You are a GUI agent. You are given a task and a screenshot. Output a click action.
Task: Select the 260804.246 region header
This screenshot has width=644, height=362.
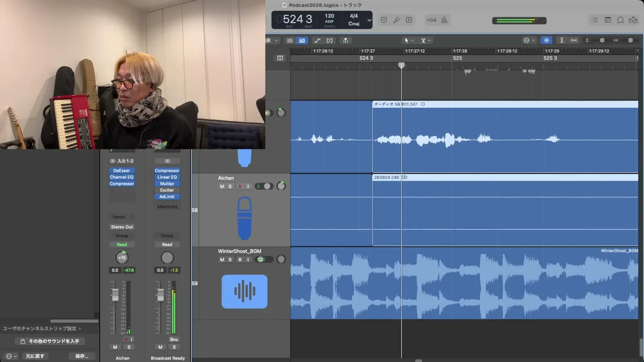505,177
